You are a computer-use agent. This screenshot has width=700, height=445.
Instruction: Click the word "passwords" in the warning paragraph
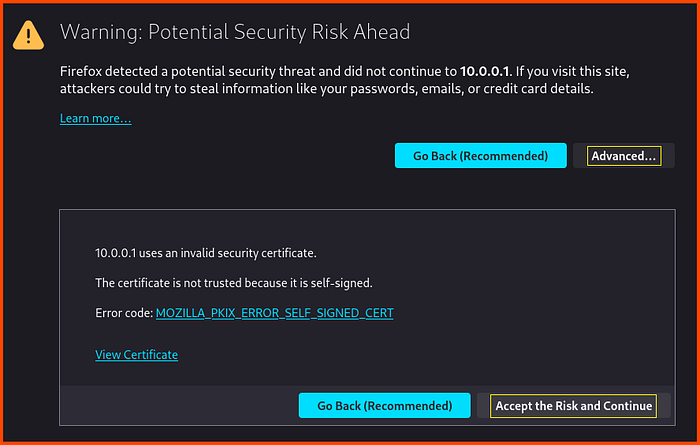click(378, 89)
